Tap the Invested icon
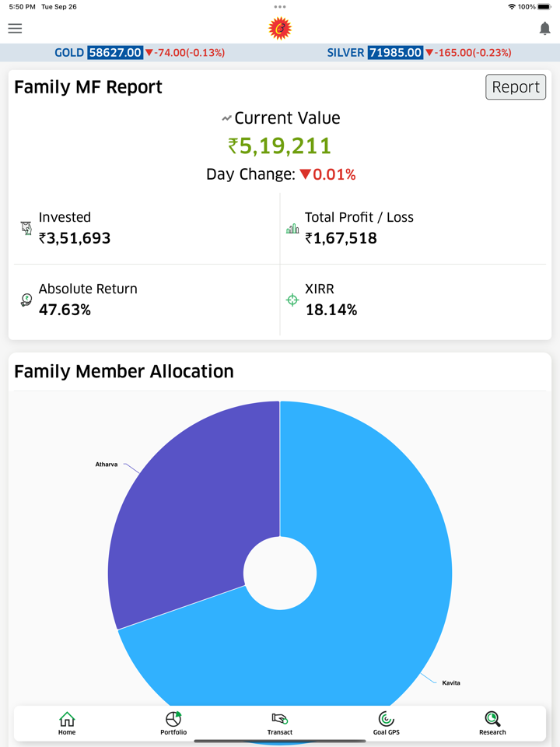Image resolution: width=560 pixels, height=747 pixels. coord(26,229)
